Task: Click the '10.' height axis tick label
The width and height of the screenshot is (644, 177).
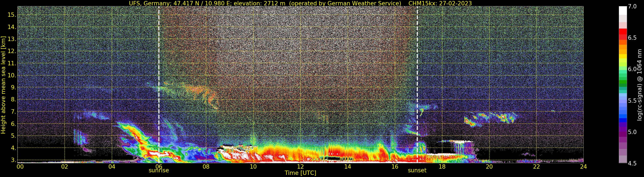Action: (x=12, y=75)
